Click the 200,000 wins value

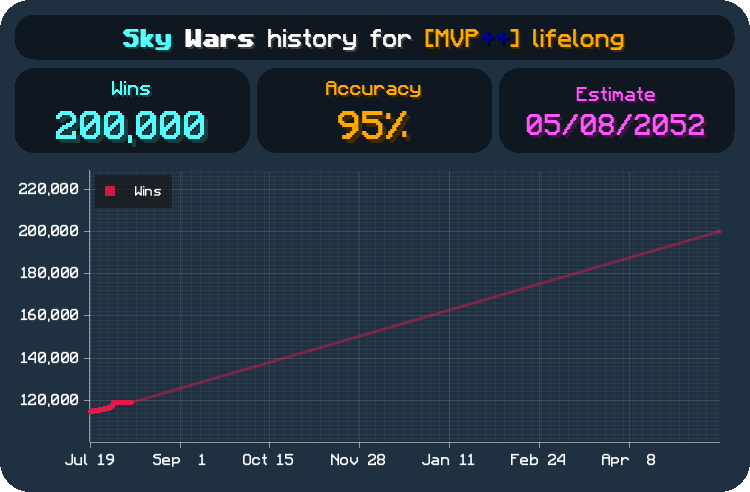click(x=130, y=125)
